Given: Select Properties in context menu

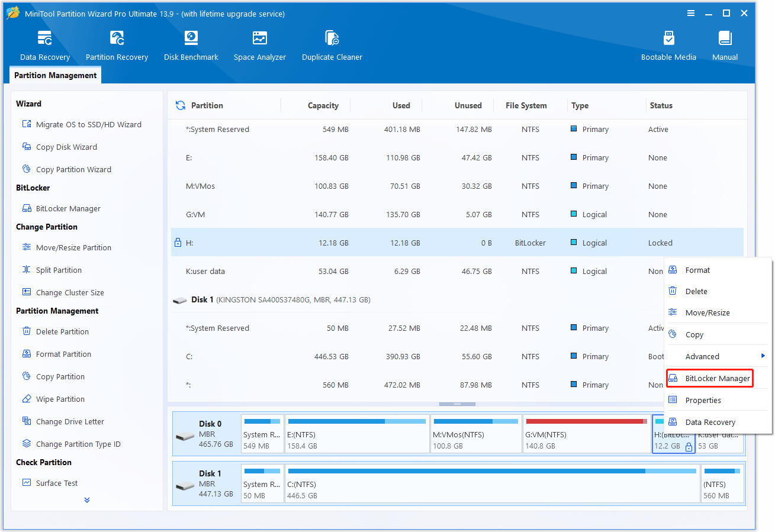Looking at the screenshot, I should point(719,400).
